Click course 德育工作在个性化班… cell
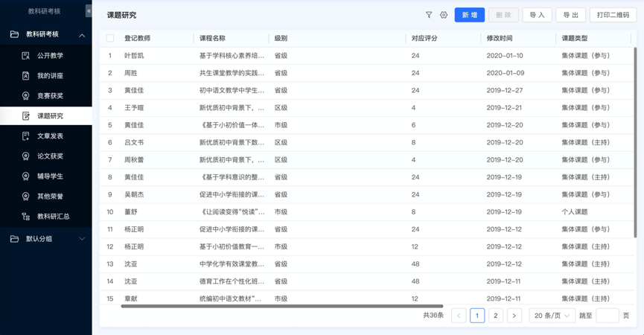This screenshot has height=335, width=644. click(232, 281)
